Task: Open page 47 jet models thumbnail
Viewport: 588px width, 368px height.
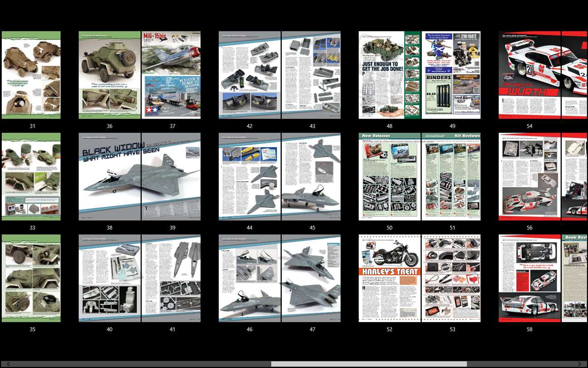Action: [311, 278]
